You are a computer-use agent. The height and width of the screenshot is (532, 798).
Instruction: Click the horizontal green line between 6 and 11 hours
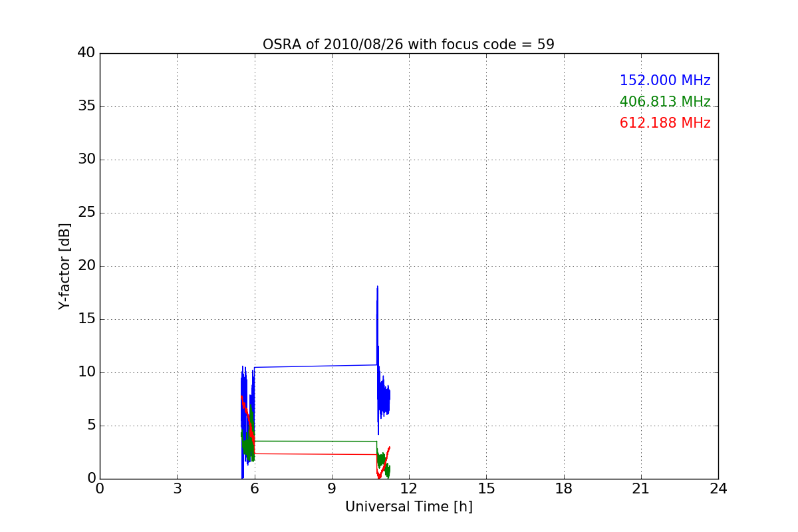tap(316, 441)
